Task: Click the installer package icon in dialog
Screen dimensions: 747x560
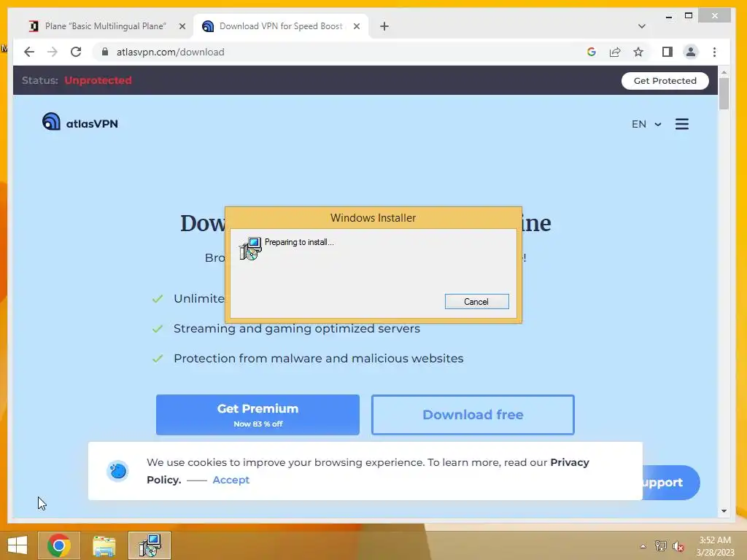Action: click(x=250, y=249)
